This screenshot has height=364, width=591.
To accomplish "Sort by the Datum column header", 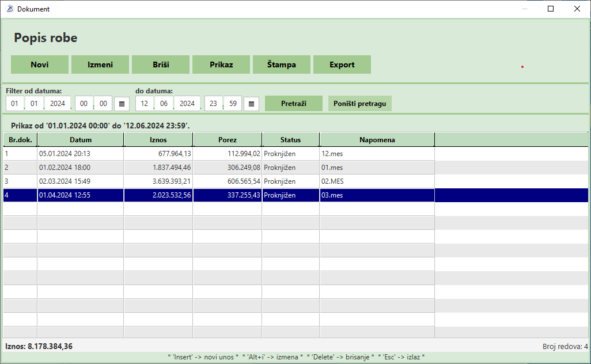I will 81,140.
